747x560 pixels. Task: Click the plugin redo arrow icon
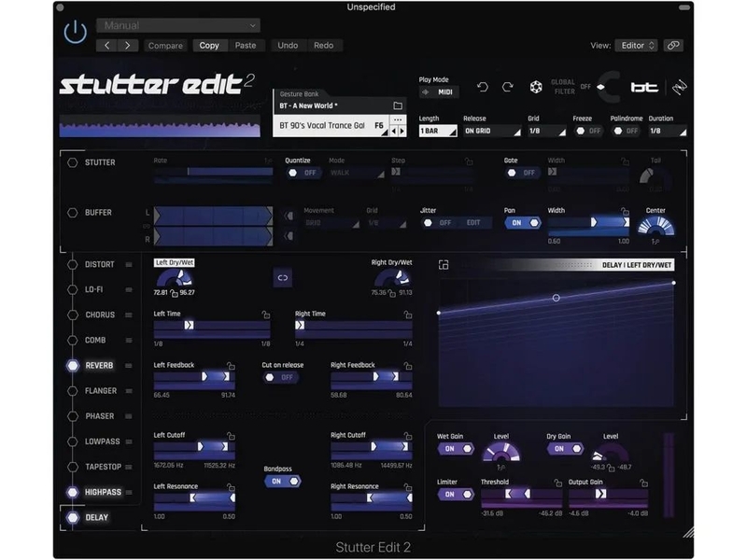tap(508, 87)
